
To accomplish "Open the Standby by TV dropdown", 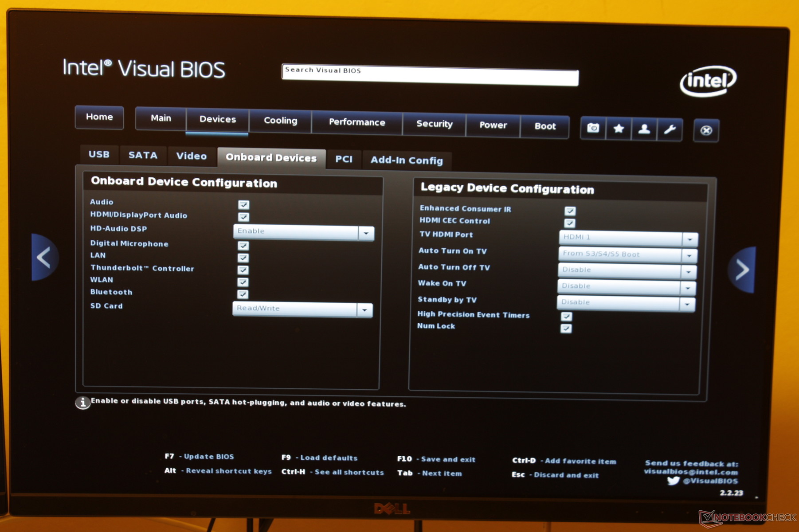I will tap(626, 304).
